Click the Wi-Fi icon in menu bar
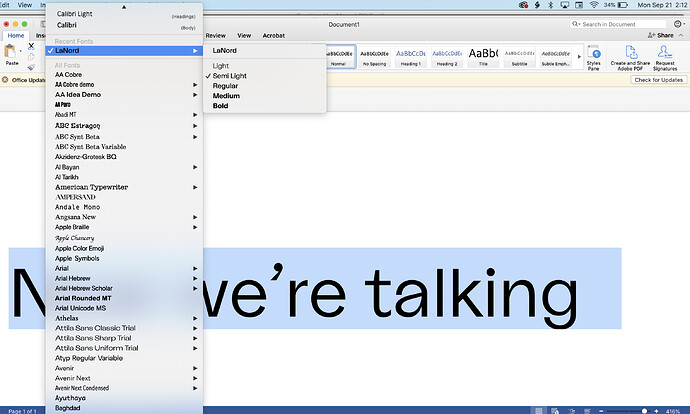The image size is (690, 414). 594,5
